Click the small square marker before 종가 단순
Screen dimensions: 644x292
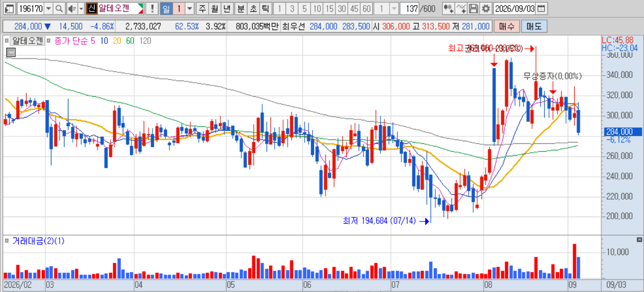point(48,41)
